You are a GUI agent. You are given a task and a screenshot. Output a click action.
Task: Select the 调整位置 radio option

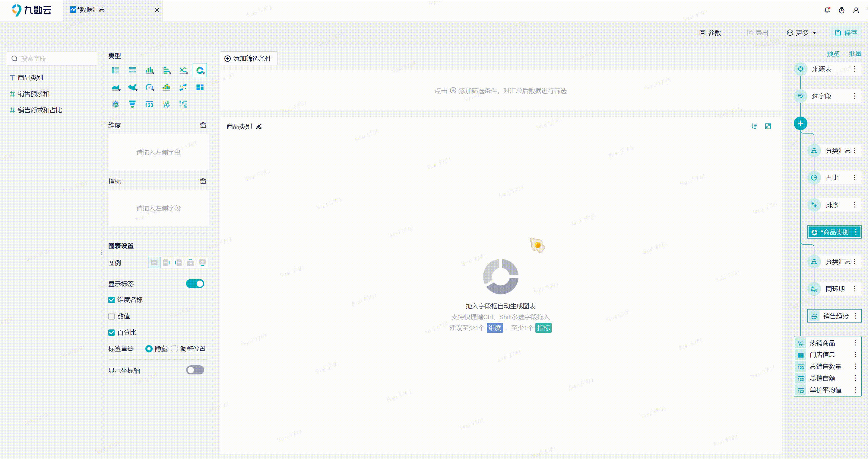pos(174,349)
